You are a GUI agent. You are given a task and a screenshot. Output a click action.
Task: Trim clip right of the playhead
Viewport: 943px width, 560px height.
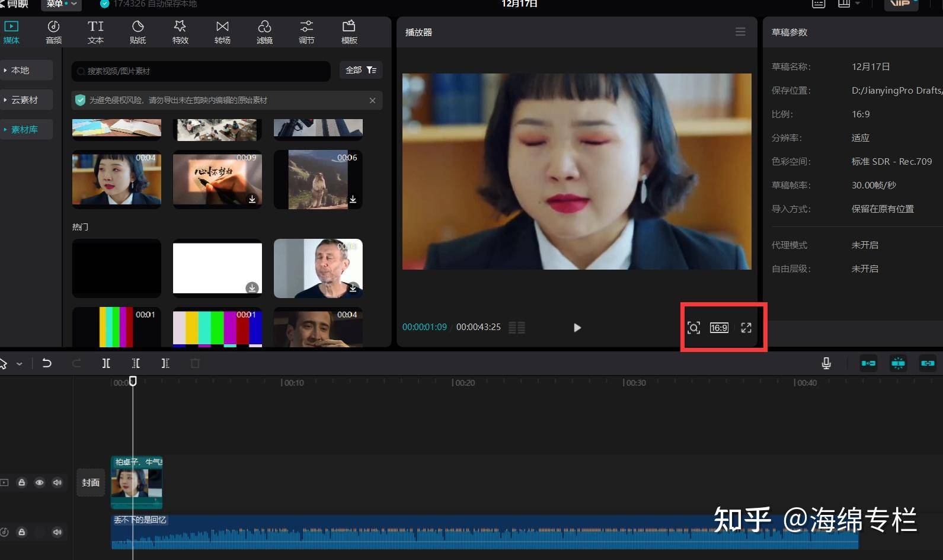(165, 363)
